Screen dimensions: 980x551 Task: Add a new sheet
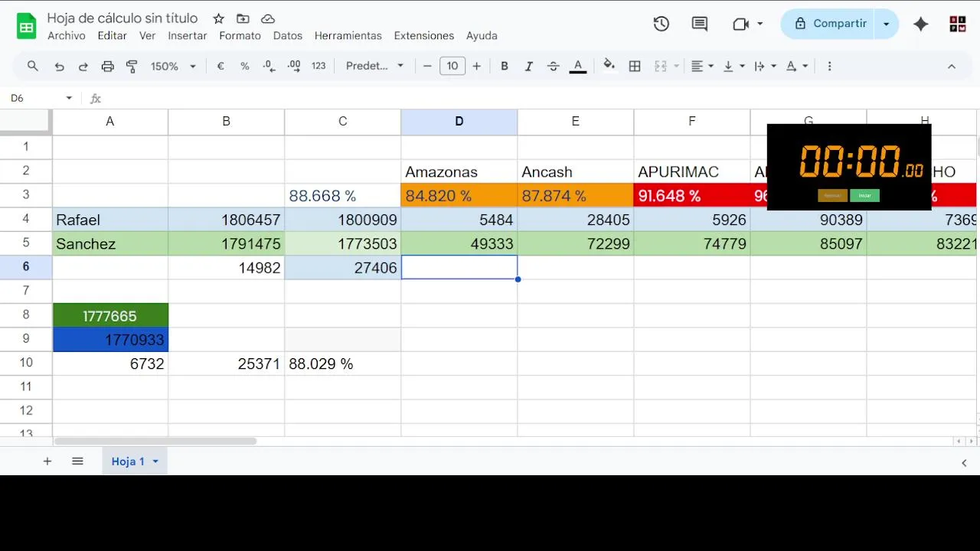[x=47, y=461]
